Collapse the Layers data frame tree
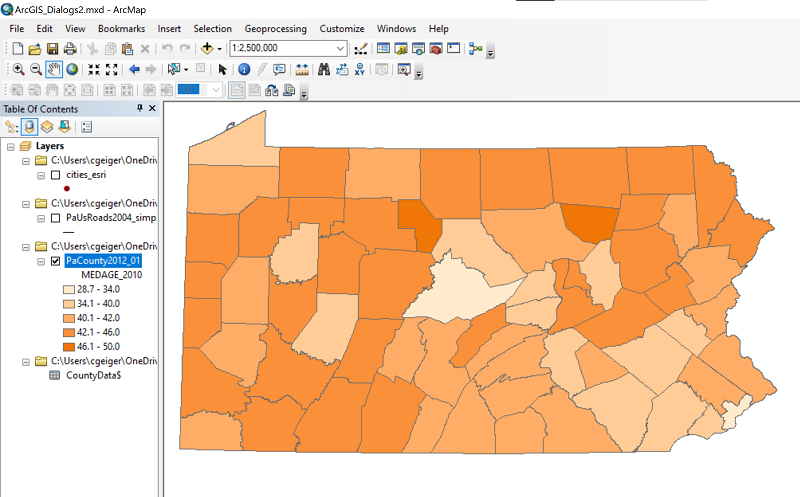The height and width of the screenshot is (497, 800). click(x=10, y=146)
